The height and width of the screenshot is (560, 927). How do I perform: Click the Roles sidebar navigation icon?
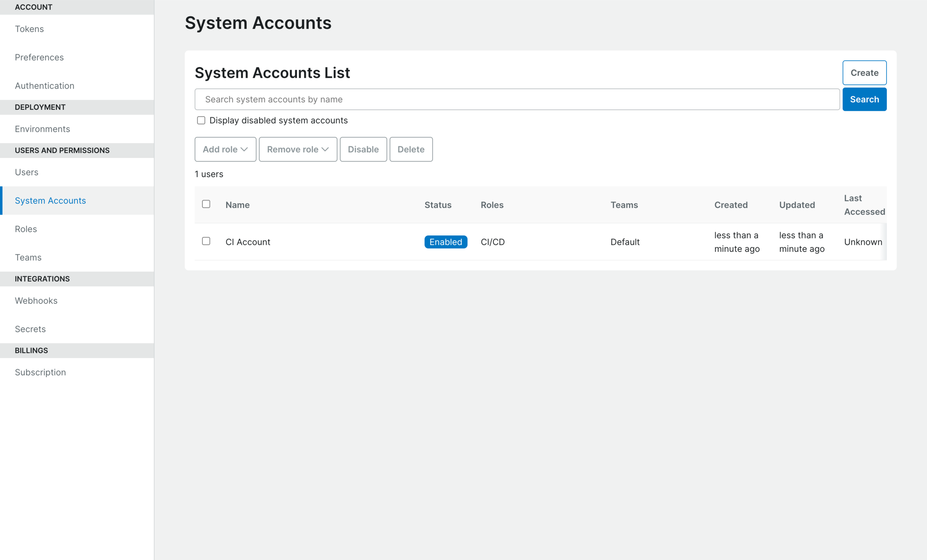[26, 229]
